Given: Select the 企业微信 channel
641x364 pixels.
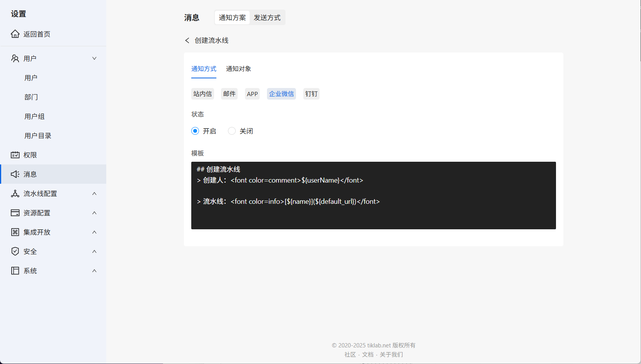Looking at the screenshot, I should (x=281, y=94).
